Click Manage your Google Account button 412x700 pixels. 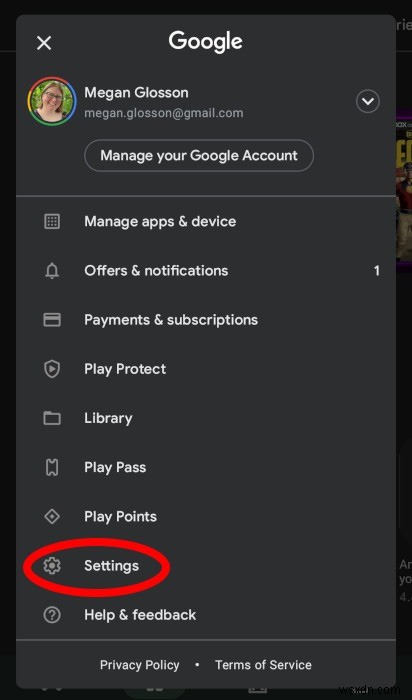tap(199, 155)
